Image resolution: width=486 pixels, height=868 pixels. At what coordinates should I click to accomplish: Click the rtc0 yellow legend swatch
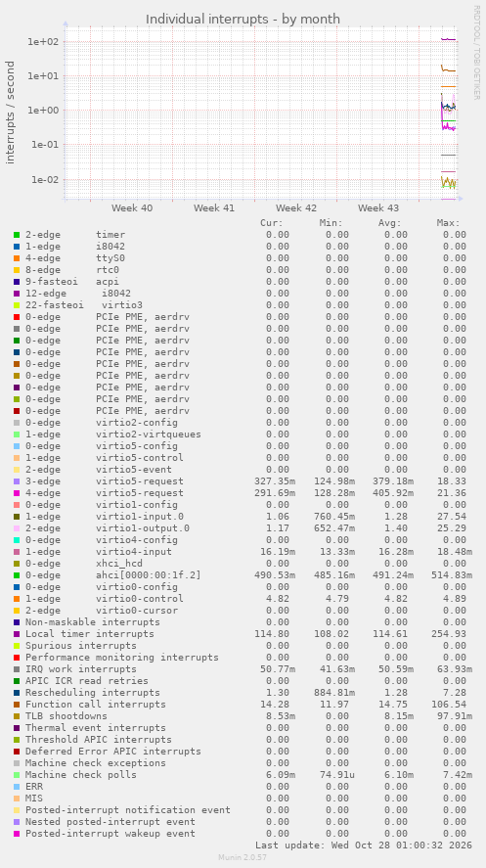click(x=17, y=270)
